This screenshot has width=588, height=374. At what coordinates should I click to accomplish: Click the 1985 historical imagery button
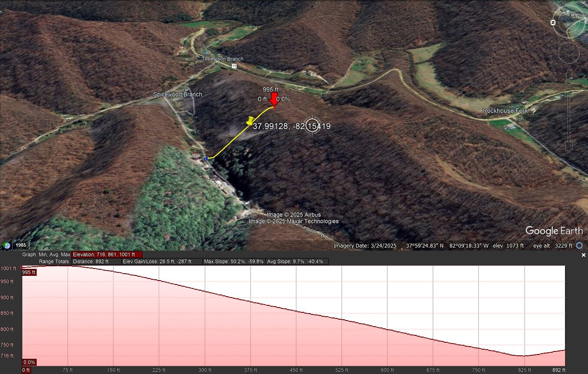(21, 245)
